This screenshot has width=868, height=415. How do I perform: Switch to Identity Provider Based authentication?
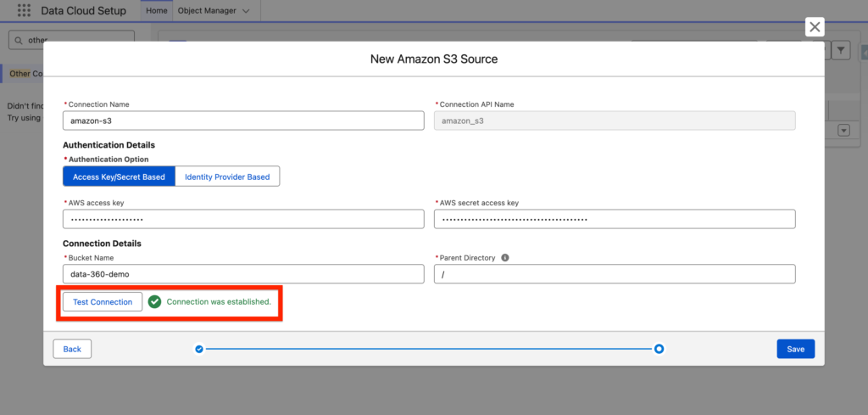click(x=227, y=177)
